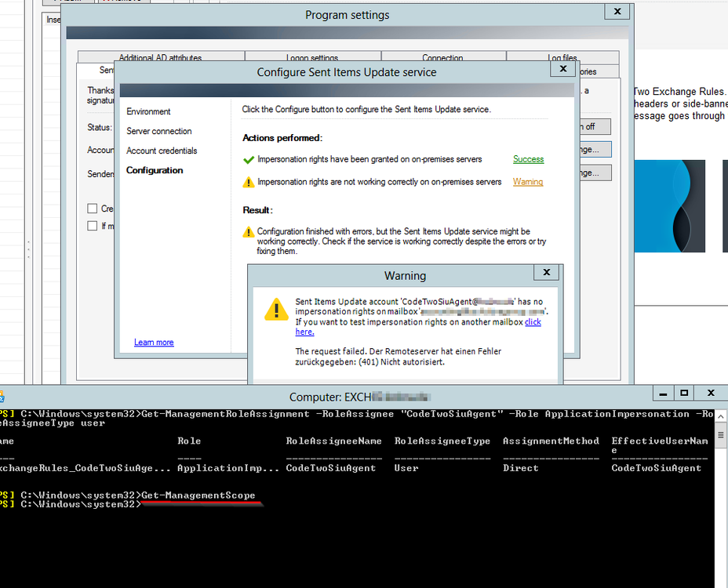Open the Additional AD attributes tab
This screenshot has width=728, height=588.
click(160, 58)
